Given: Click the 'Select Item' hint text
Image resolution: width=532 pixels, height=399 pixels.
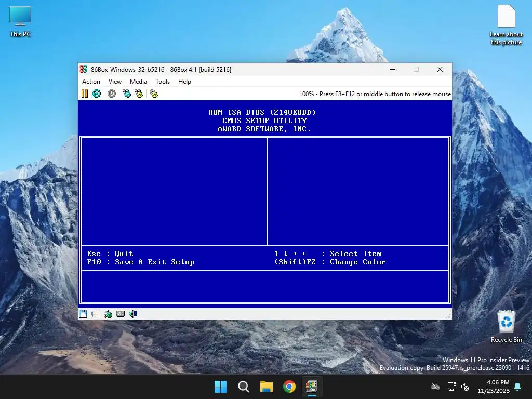Looking at the screenshot, I should tap(356, 254).
